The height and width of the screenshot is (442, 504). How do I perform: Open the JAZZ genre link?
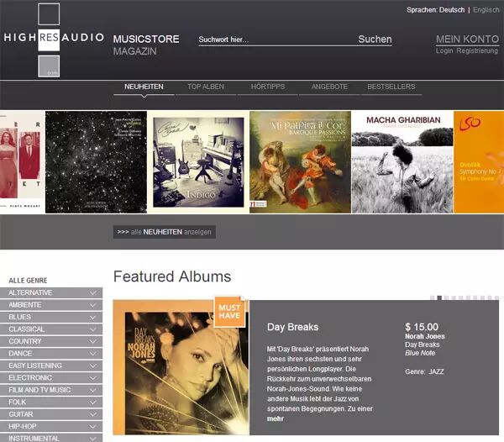tap(437, 371)
